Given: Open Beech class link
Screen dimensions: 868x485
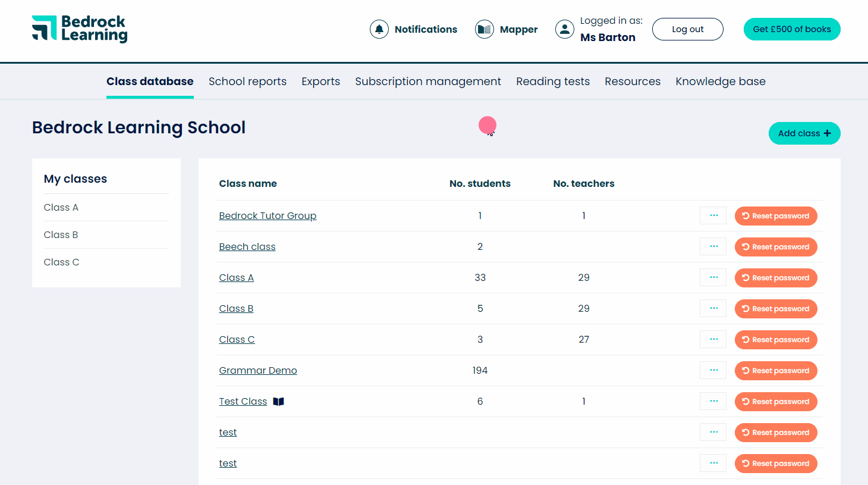Looking at the screenshot, I should 247,246.
